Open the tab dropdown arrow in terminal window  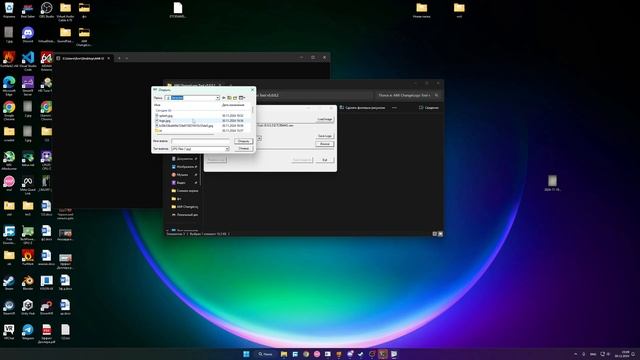click(x=127, y=58)
